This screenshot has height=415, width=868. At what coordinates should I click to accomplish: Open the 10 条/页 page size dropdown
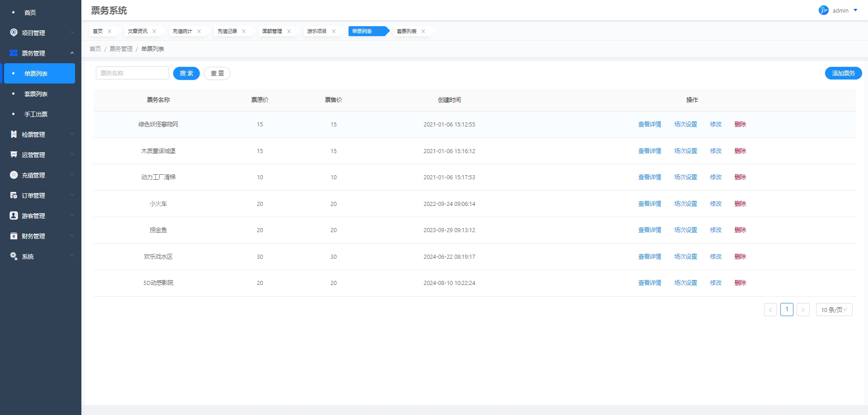point(834,309)
